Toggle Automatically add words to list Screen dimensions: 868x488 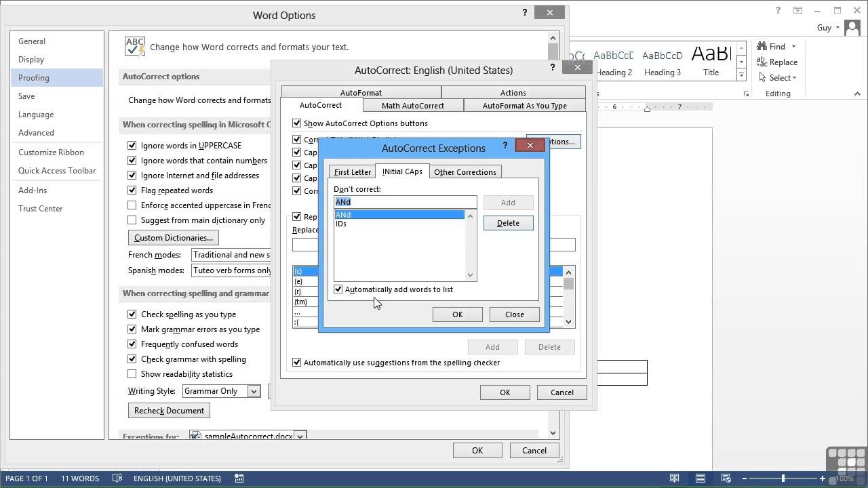[338, 289]
